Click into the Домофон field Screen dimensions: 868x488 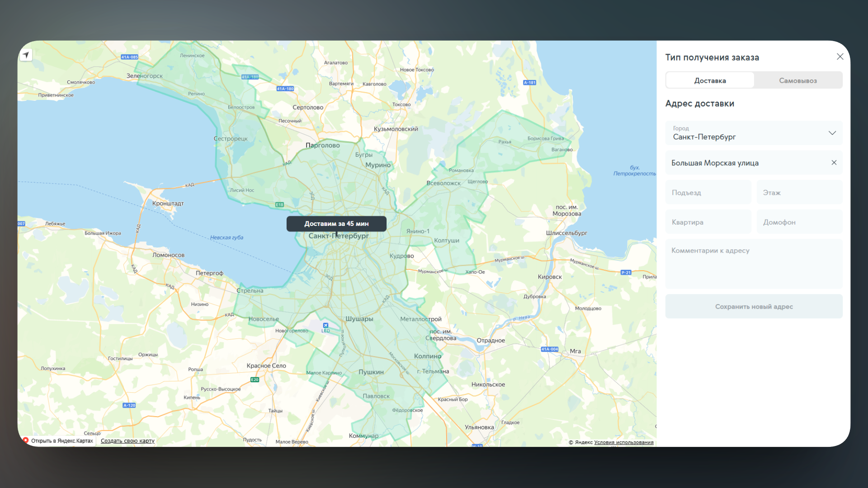tap(799, 222)
